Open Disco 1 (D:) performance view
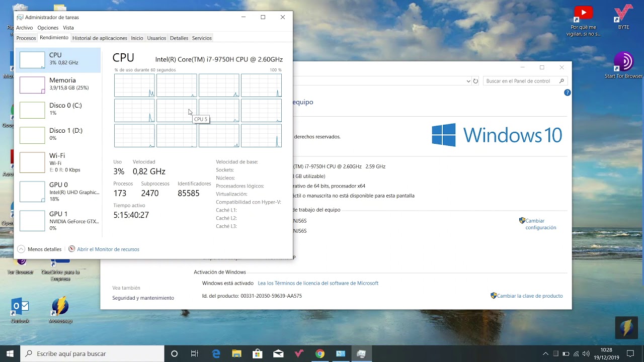 (x=58, y=135)
